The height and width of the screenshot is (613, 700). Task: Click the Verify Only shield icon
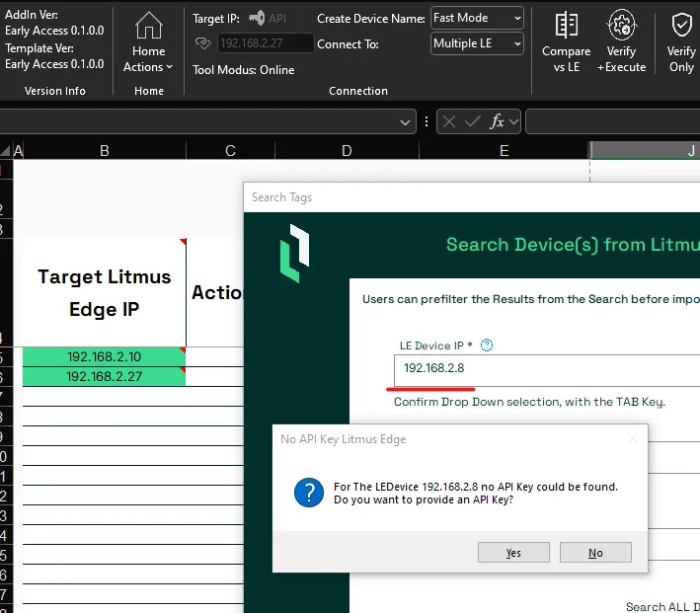click(x=681, y=25)
